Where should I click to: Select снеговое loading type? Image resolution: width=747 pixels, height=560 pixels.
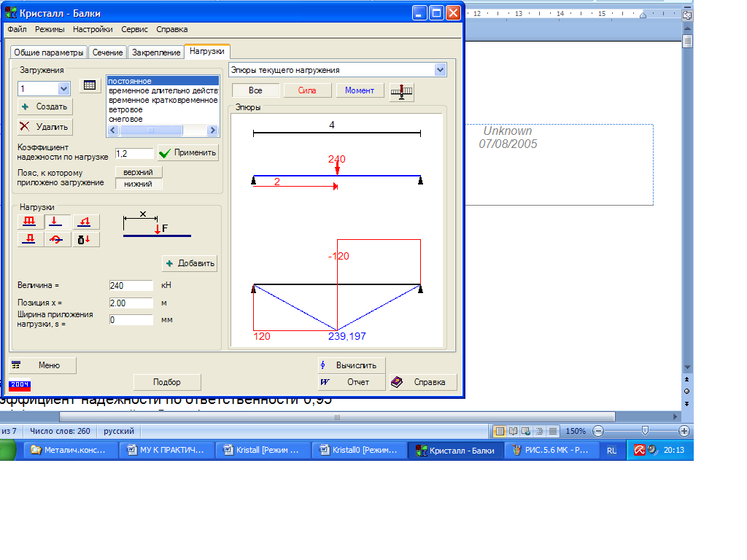[x=163, y=119]
